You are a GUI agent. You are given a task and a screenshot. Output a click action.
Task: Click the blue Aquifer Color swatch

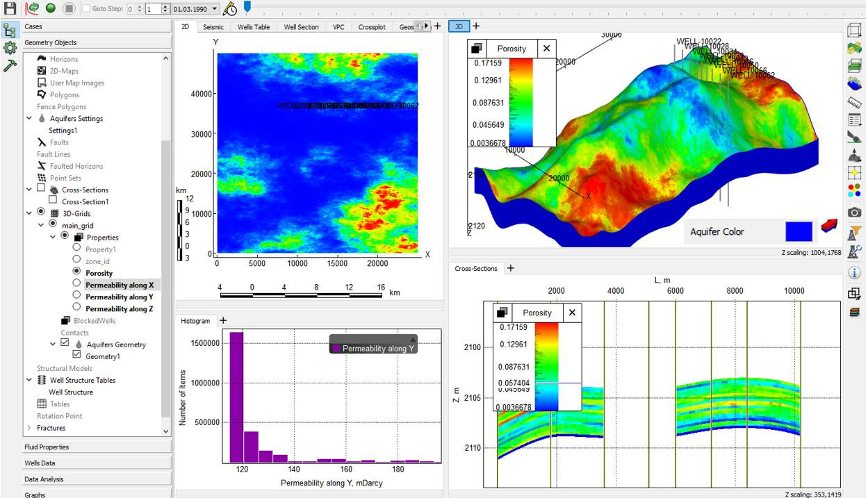tap(799, 231)
